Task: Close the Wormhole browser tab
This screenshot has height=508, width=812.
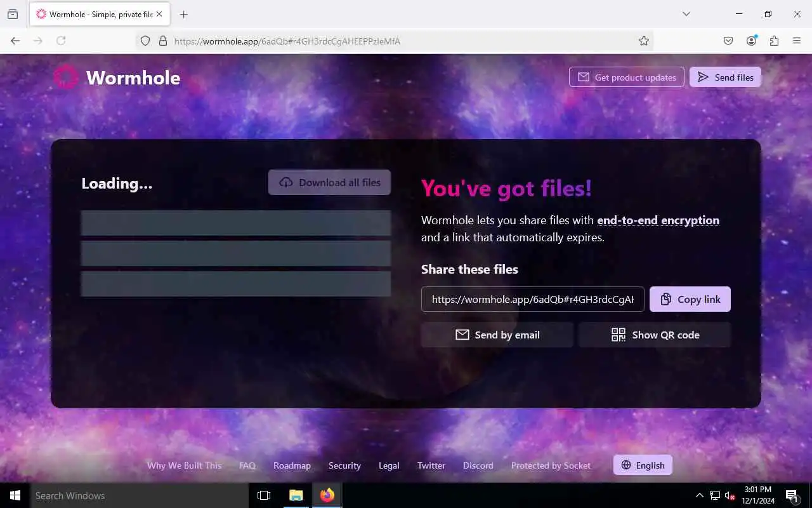Action: 159,14
